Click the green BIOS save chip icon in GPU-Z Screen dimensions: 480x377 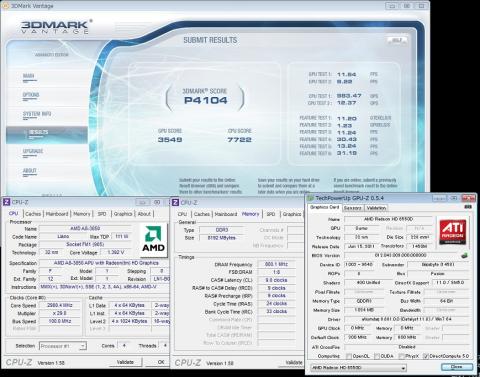(464, 256)
